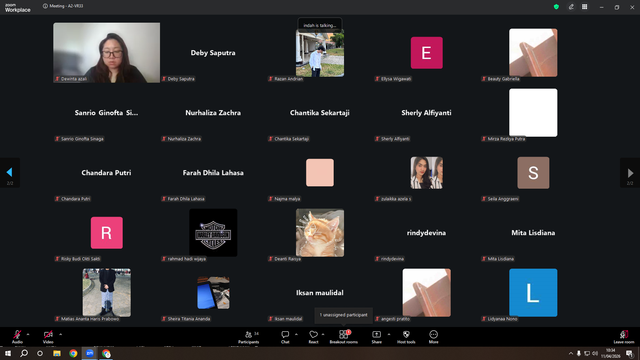Open Windows taskbar search

tap(24, 353)
